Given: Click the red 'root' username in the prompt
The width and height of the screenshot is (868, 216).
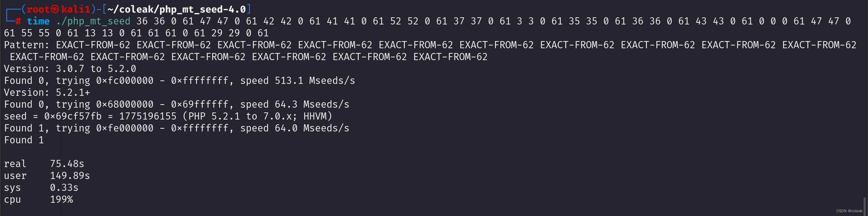Looking at the screenshot, I should [38, 9].
